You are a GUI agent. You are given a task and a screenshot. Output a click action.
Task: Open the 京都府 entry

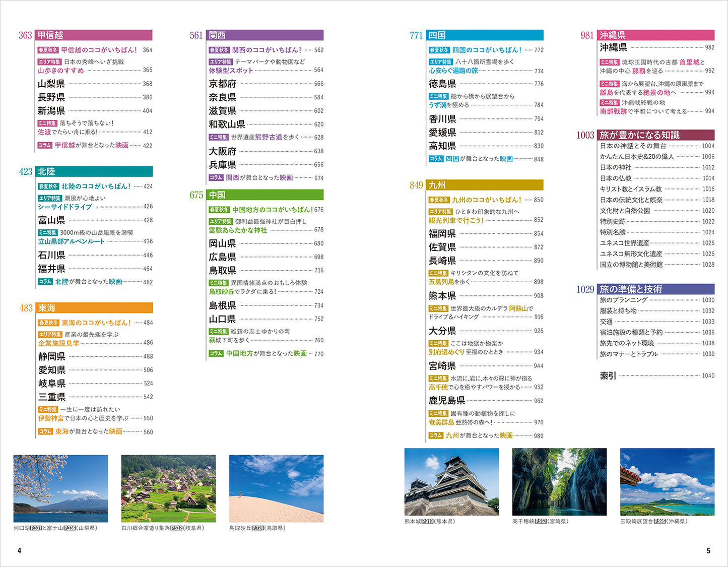point(223,84)
